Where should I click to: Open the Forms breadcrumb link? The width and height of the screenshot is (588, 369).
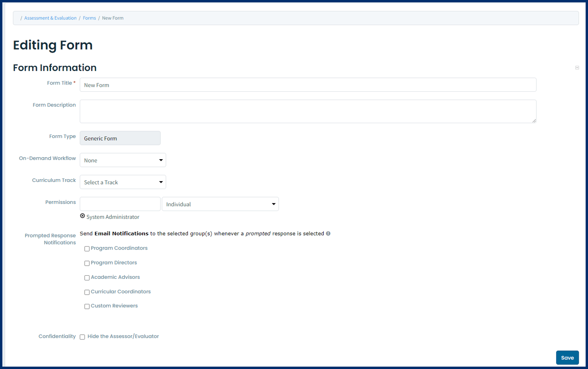point(89,18)
